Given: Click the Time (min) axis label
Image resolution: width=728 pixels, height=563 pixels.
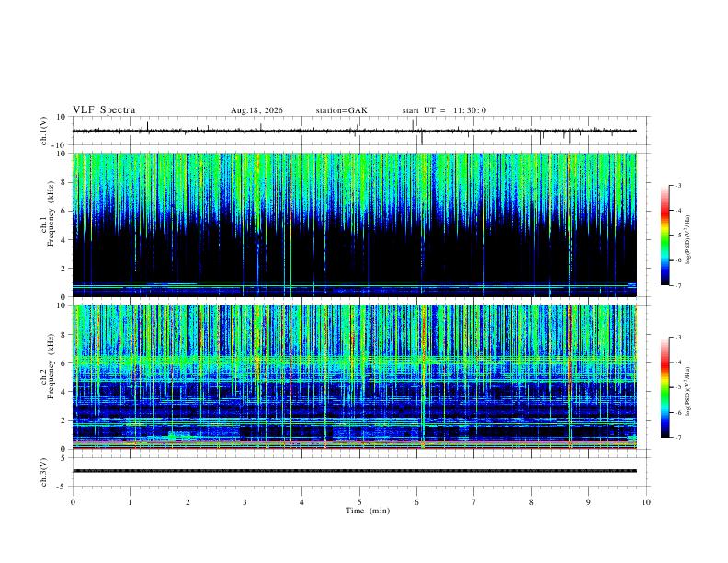Looking at the screenshot, I should pos(368,511).
